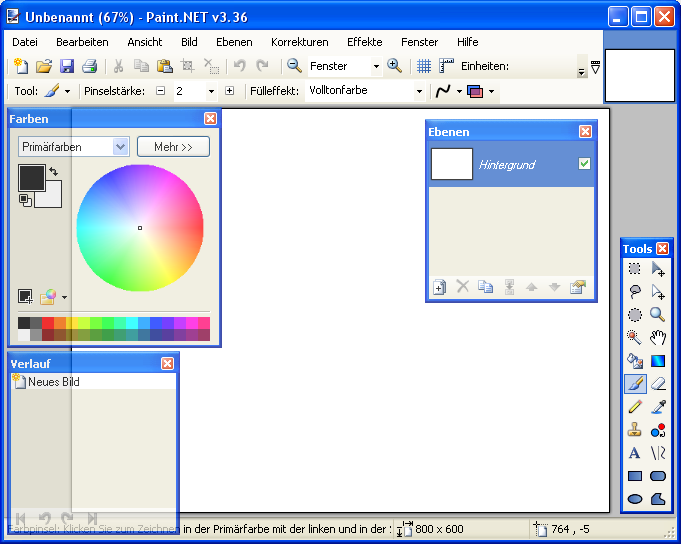
Task: Select the Recolor tool
Action: coord(658,430)
